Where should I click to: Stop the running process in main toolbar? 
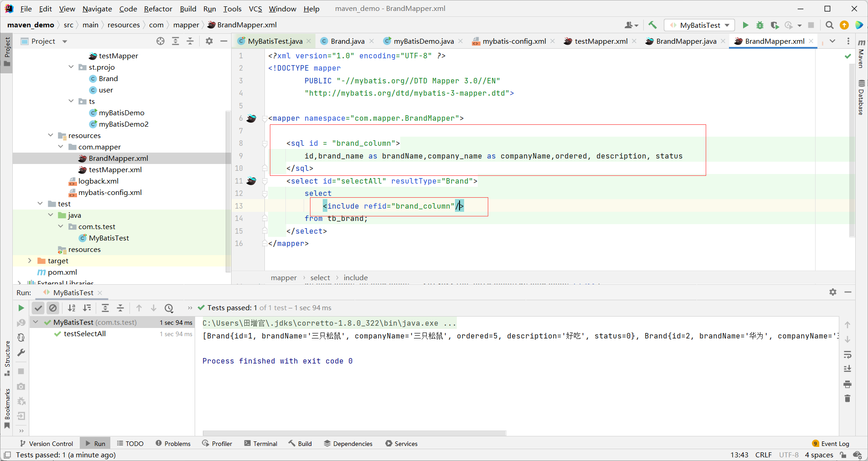811,25
